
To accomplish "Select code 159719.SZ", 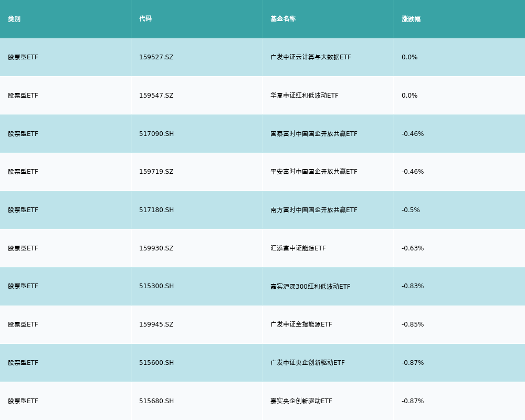I will [156, 172].
